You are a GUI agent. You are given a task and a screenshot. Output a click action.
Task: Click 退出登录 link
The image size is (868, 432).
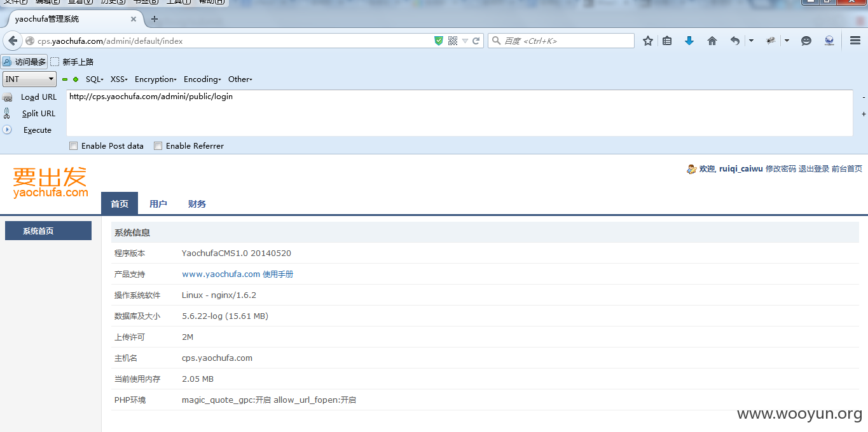814,169
